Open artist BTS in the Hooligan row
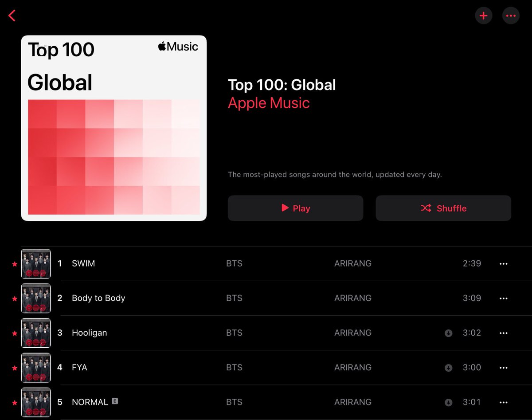 [x=234, y=333]
